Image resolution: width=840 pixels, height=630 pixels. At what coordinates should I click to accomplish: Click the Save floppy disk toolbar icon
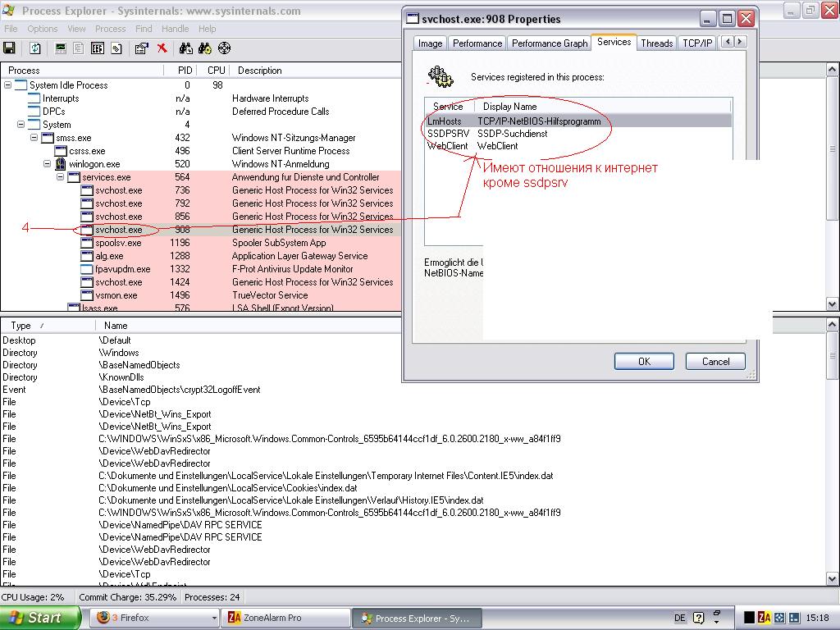coord(9,48)
